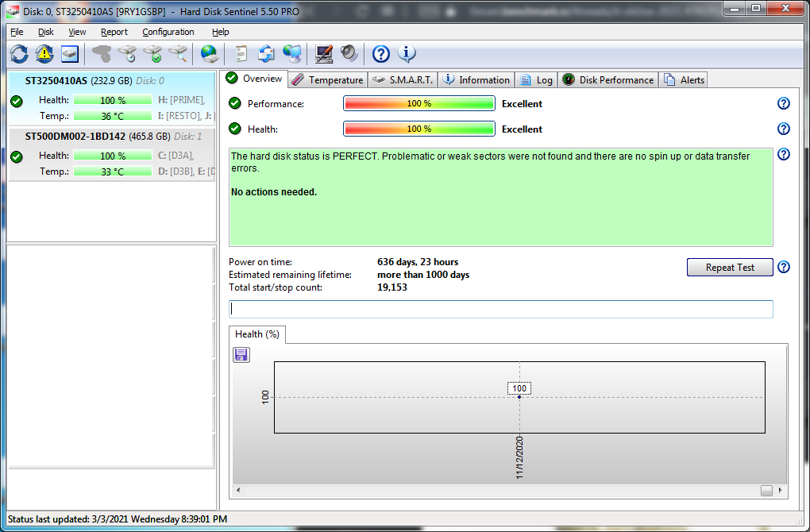Click the Performance 100 % gradient bar

coord(419,103)
